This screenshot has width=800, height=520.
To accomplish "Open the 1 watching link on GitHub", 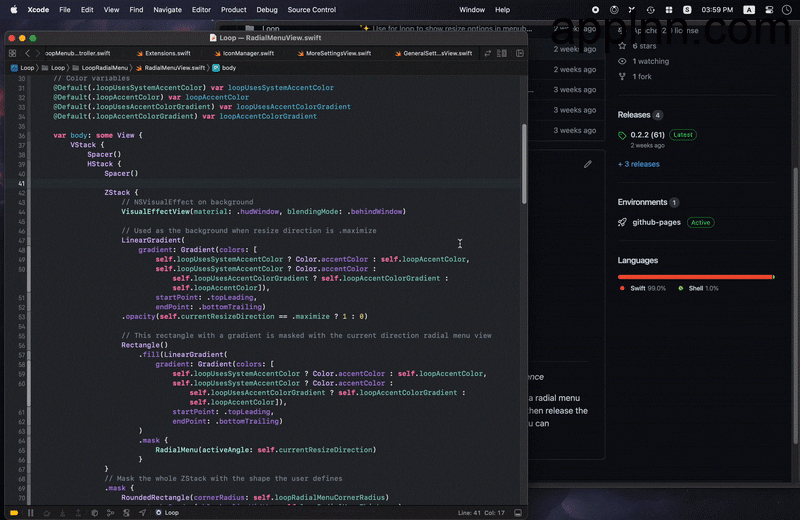I will (643, 61).
